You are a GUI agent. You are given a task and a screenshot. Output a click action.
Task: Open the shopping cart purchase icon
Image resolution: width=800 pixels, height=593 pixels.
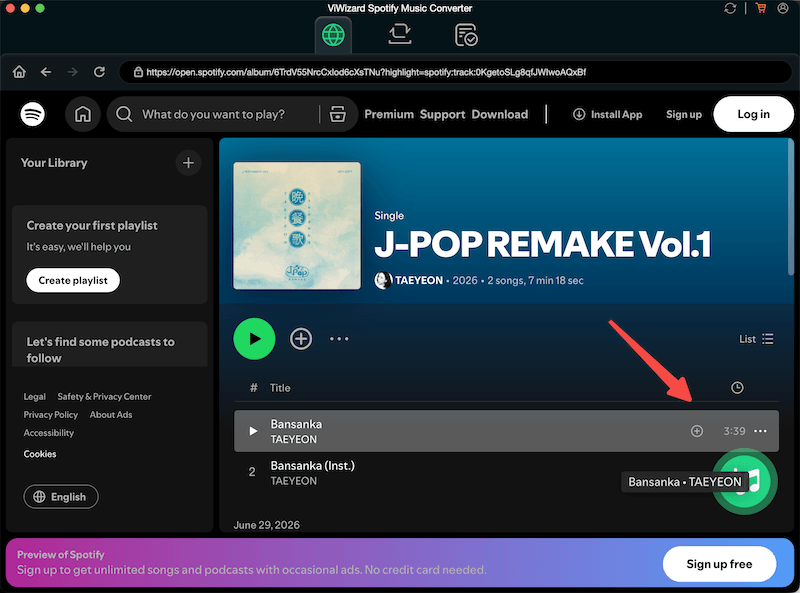tap(761, 8)
